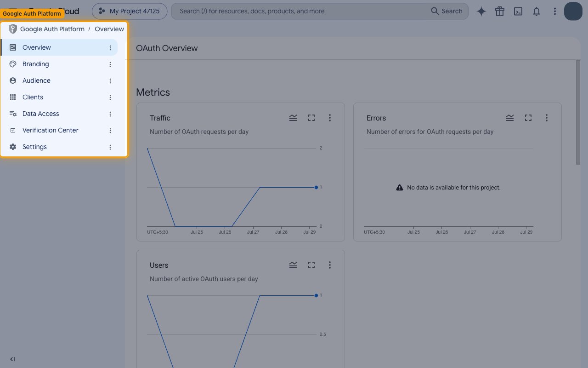The width and height of the screenshot is (588, 368).
Task: Click the last data point on Traffic chart
Action: 316,187
